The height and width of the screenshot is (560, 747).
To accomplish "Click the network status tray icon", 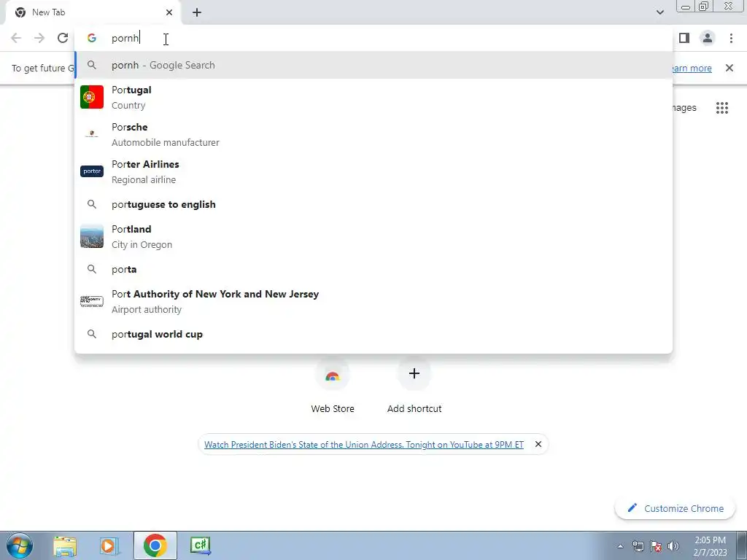I will (x=638, y=547).
